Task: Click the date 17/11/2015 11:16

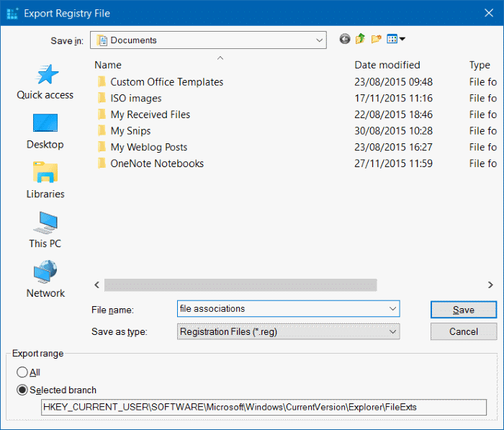Action: (x=393, y=99)
